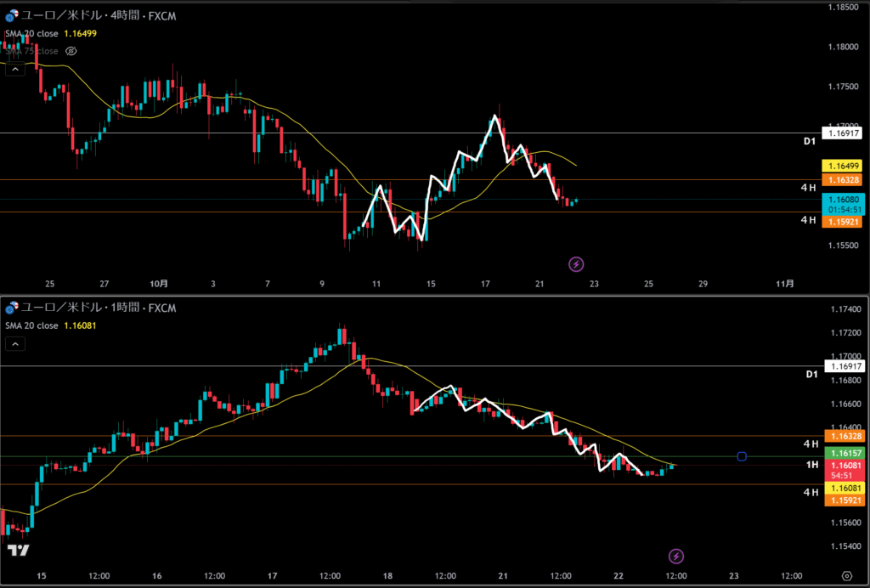The image size is (870, 588).
Task: Click the cyan 1.16080 current price label
Action: coord(843,198)
